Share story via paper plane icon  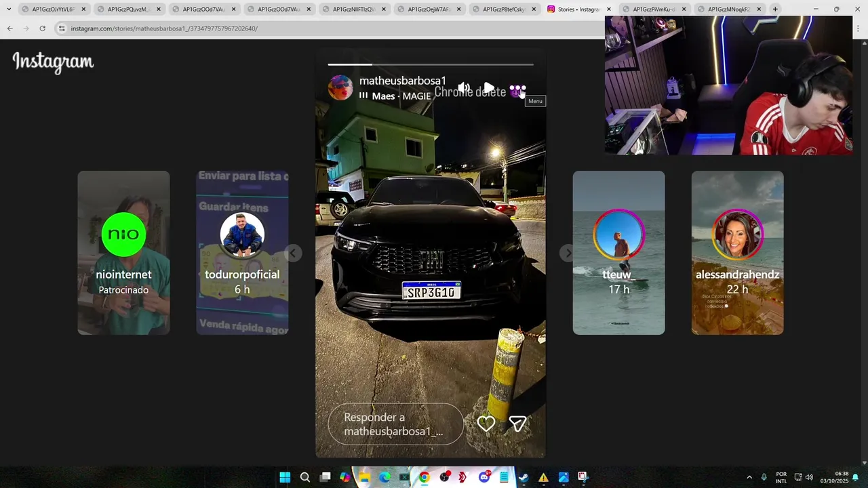517,424
